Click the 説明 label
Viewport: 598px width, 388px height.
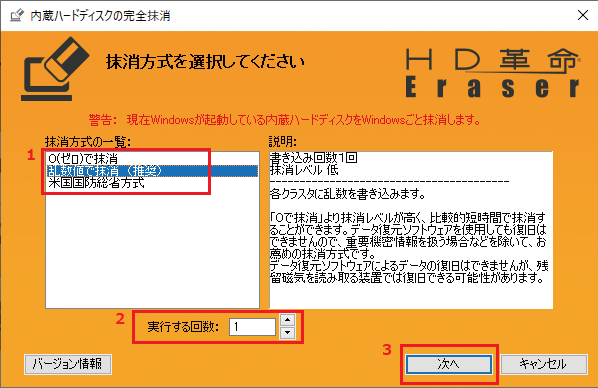pyautogui.click(x=283, y=142)
